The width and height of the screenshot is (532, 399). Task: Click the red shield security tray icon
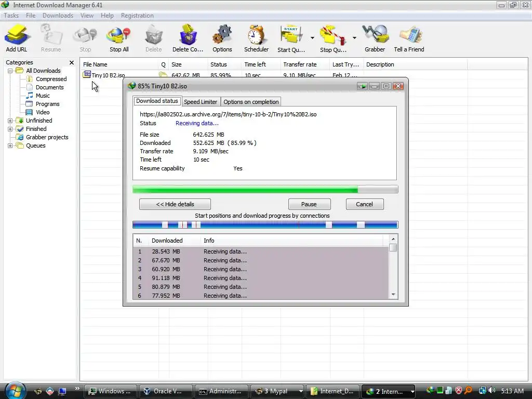(458, 391)
